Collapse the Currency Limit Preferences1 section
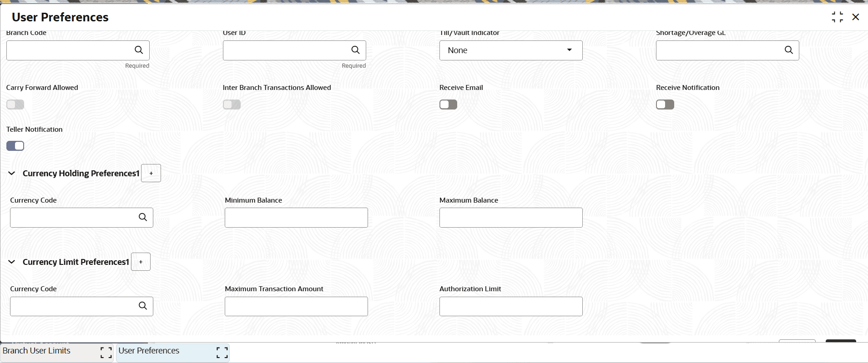Viewport: 868px width, 363px height. [12, 262]
